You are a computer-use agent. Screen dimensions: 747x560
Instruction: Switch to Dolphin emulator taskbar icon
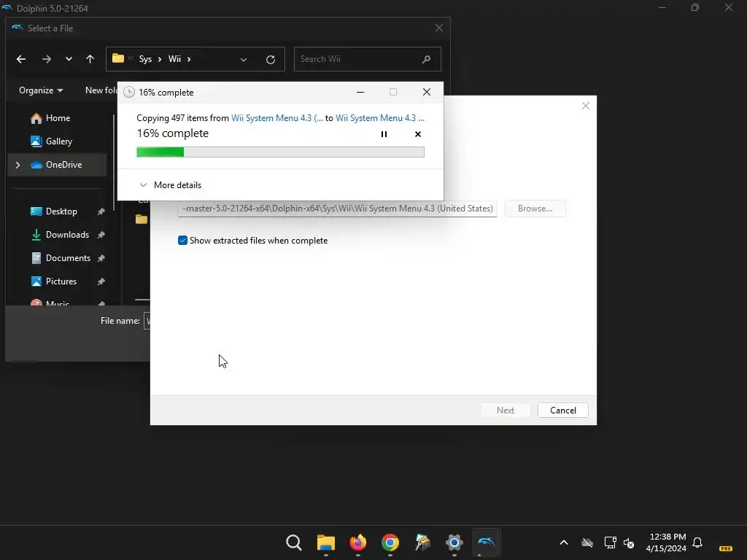[x=486, y=542]
